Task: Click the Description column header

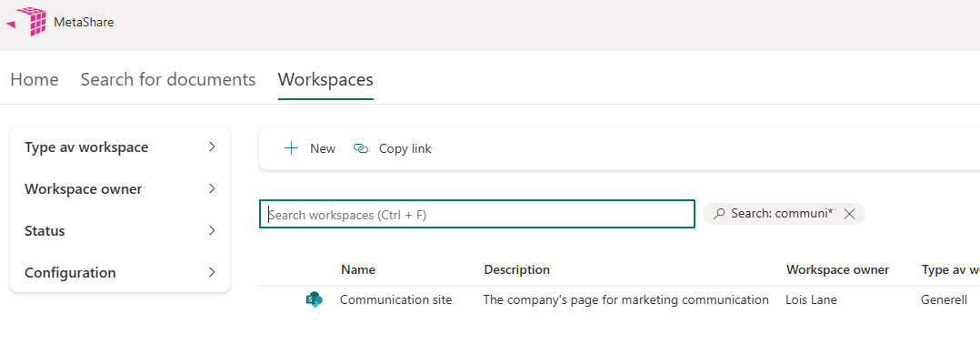Action: point(517,269)
